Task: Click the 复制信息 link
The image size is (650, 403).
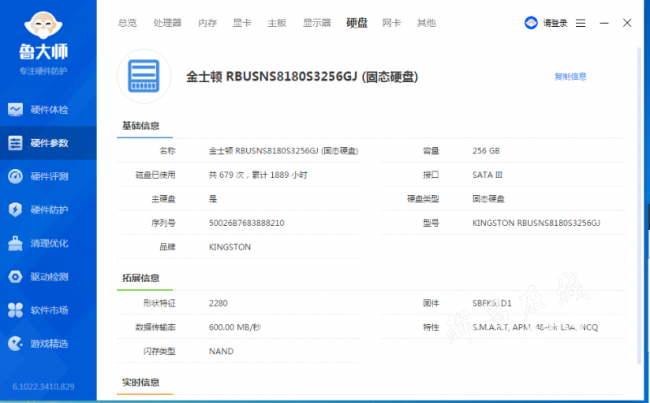Action: 570,76
